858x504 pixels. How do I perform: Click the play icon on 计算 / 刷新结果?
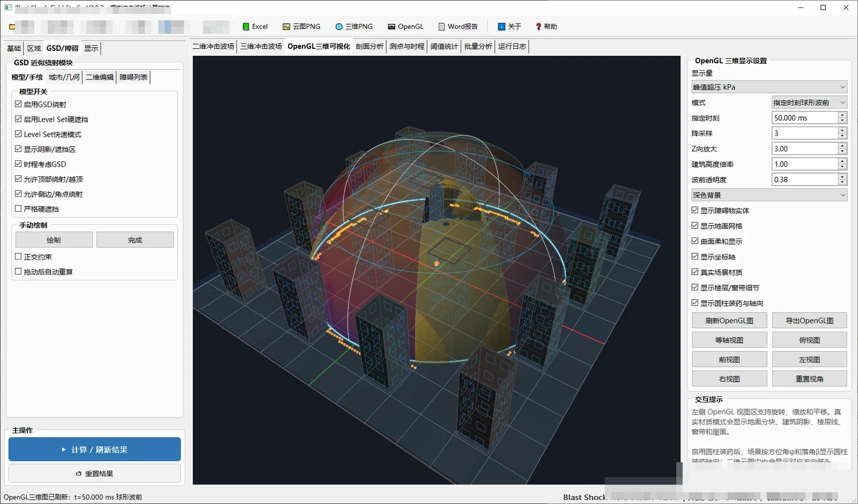[x=64, y=450]
